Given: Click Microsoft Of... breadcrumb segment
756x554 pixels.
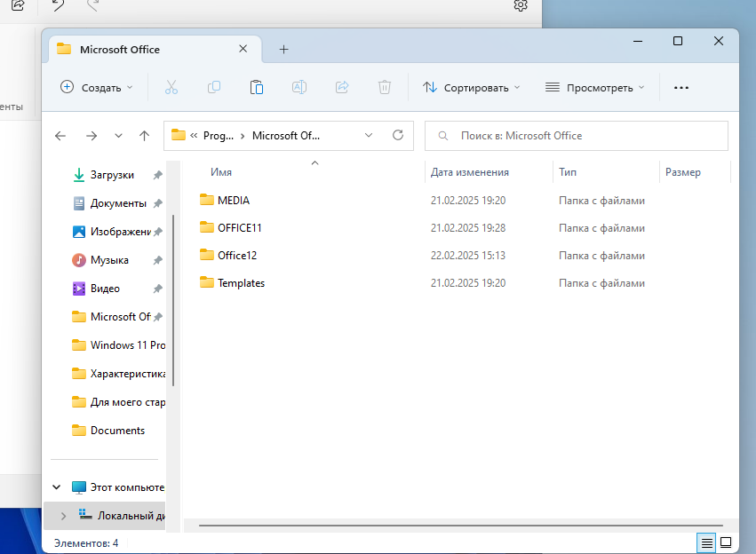Looking at the screenshot, I should (286, 136).
